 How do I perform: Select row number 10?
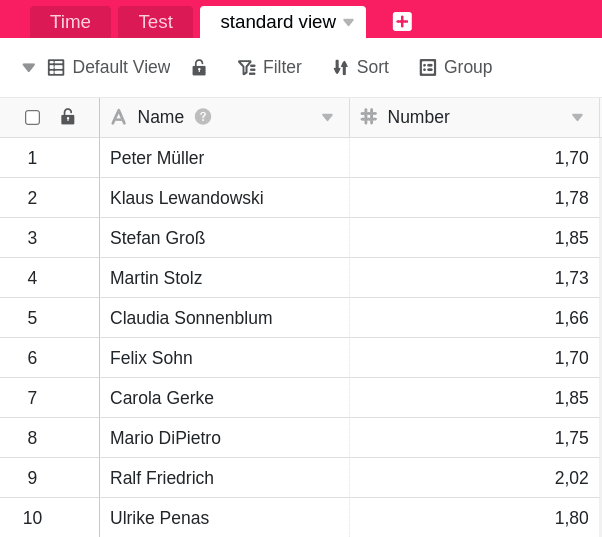pyautogui.click(x=32, y=518)
